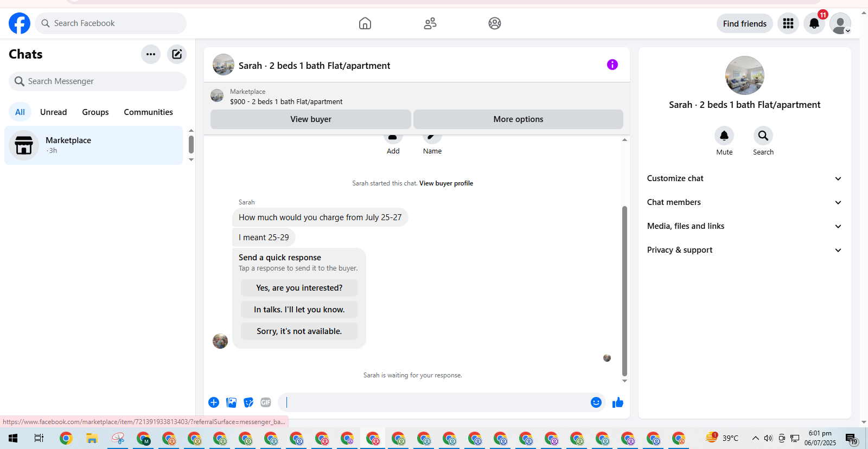Open the 39°C weather widget
868x449 pixels.
pyautogui.click(x=722, y=438)
